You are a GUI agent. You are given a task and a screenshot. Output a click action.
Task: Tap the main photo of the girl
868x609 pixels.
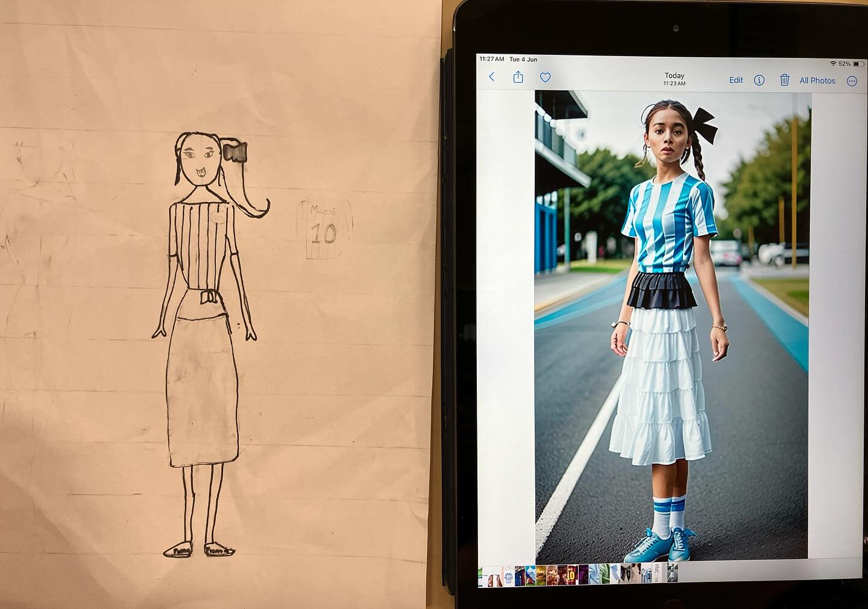(672, 327)
